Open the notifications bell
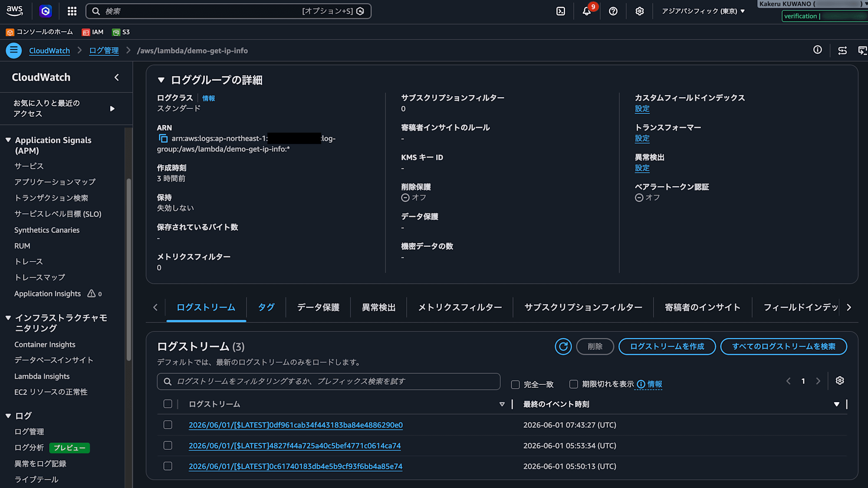The height and width of the screenshot is (488, 868). [x=587, y=11]
